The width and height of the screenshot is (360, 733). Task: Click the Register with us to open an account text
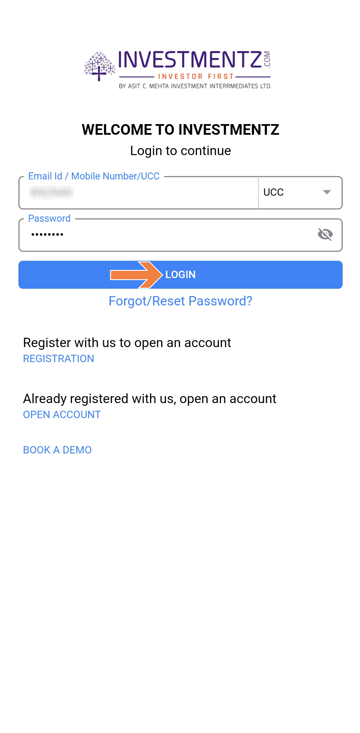click(x=127, y=343)
